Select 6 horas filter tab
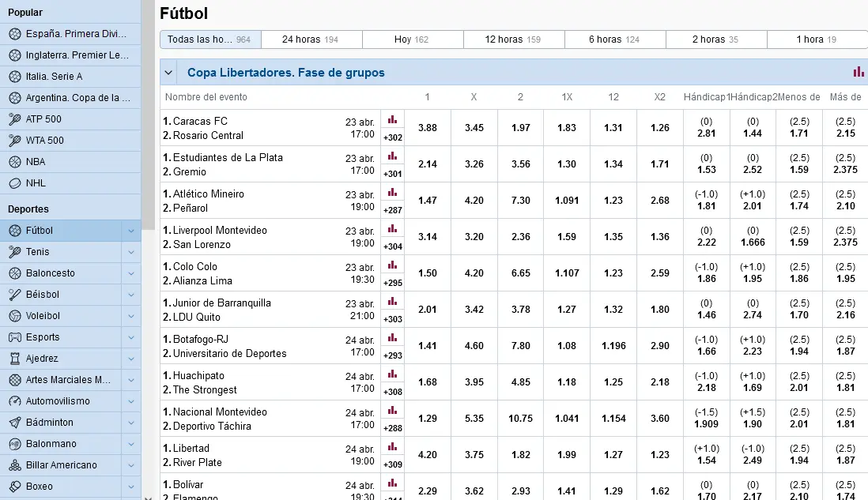Screen dimensions: 868x500 (615, 39)
